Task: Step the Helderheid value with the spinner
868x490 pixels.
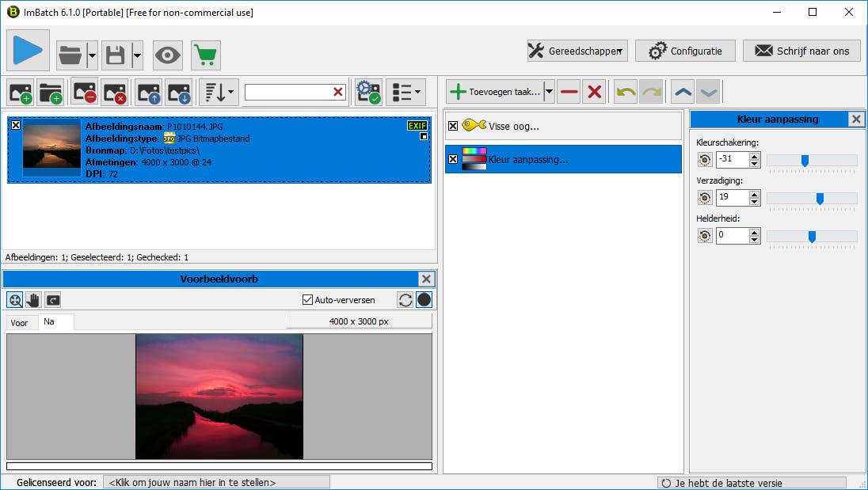Action: click(x=755, y=236)
